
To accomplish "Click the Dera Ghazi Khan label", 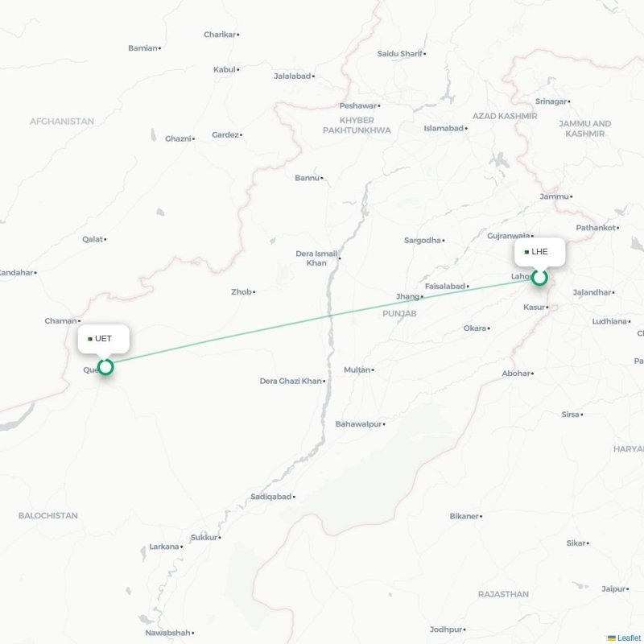I will 291,381.
